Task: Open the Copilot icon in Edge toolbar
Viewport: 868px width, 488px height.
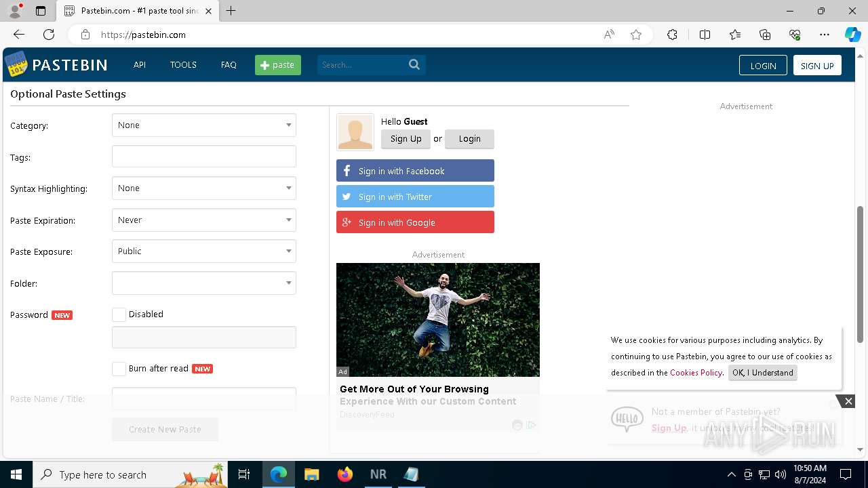Action: (x=852, y=35)
